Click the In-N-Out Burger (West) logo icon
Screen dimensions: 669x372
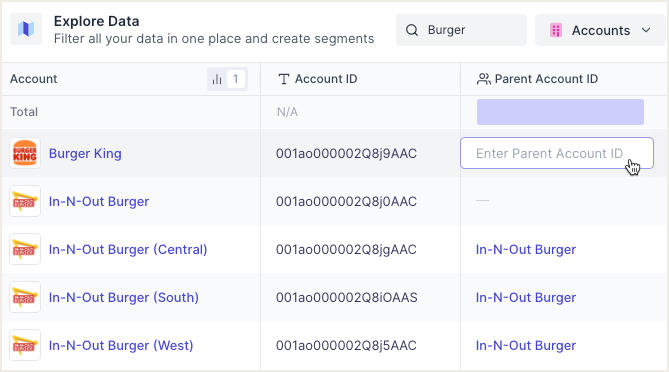25,345
